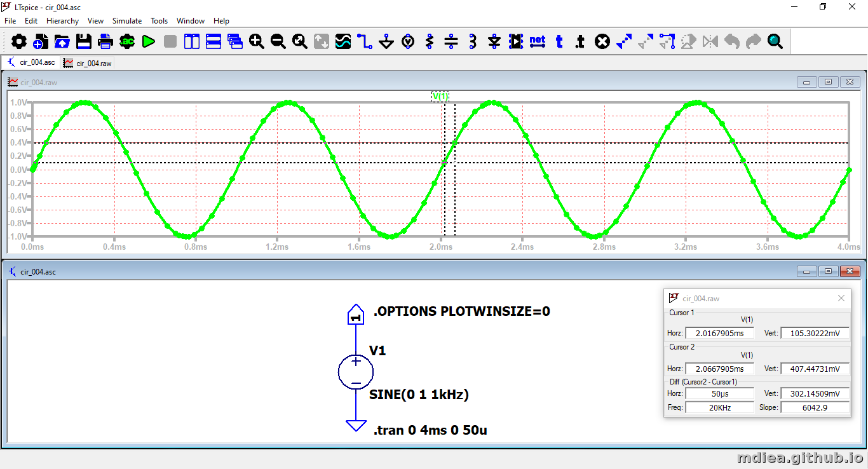Click the waveform autorange icon
This screenshot has width=868, height=469.
click(x=343, y=42)
